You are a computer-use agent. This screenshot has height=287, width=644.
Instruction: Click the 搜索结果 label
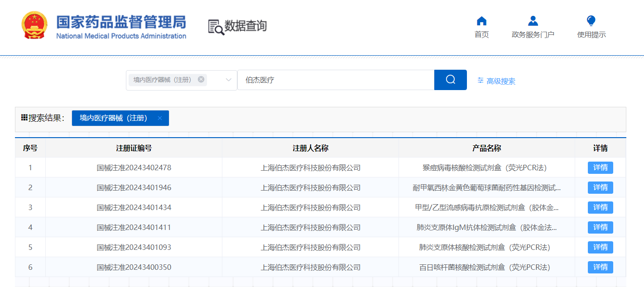click(x=46, y=118)
